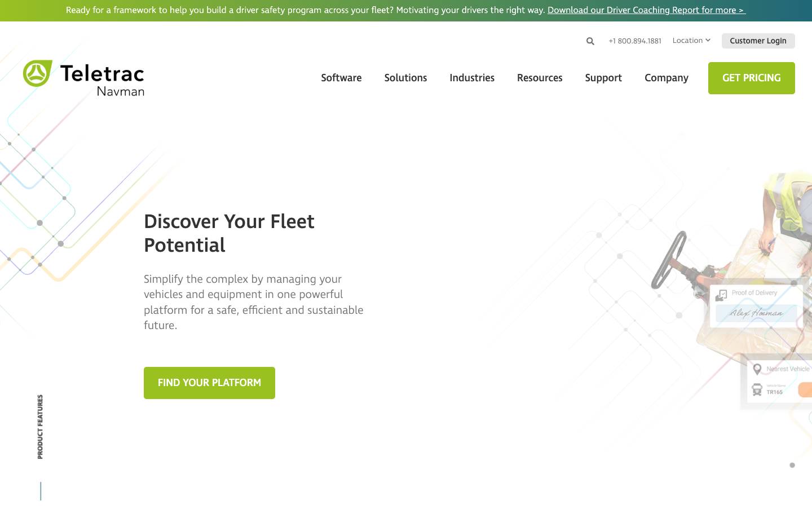Open the Software menu
This screenshot has height=508, width=812.
coord(341,78)
